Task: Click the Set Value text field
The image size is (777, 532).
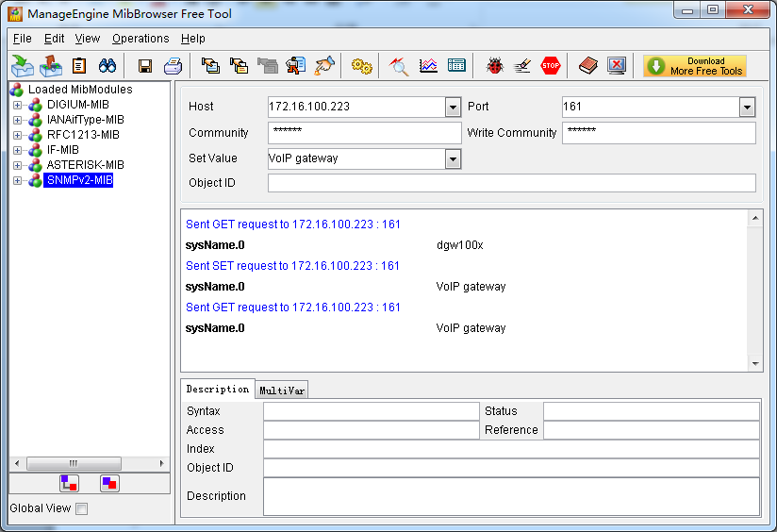Action: tap(356, 159)
